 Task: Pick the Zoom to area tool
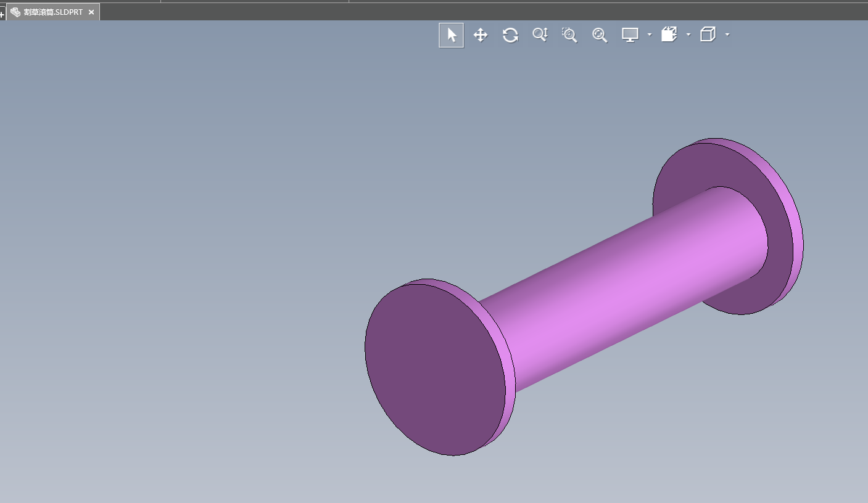[569, 35]
